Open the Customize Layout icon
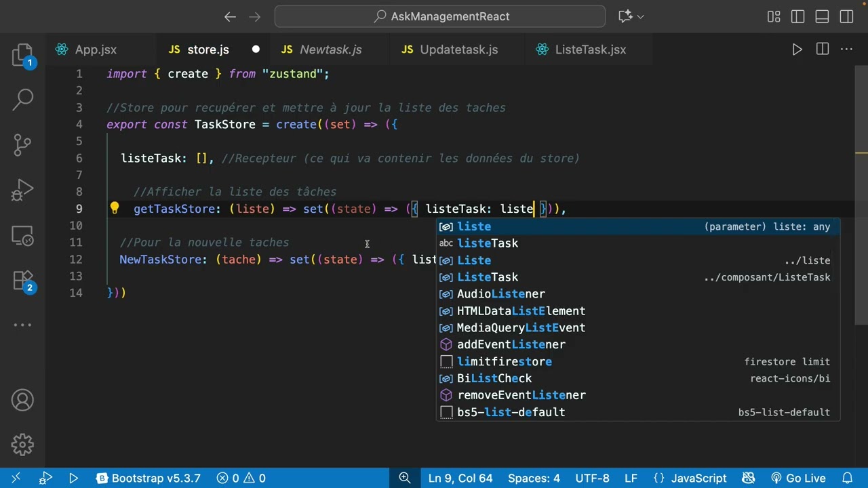 click(774, 16)
